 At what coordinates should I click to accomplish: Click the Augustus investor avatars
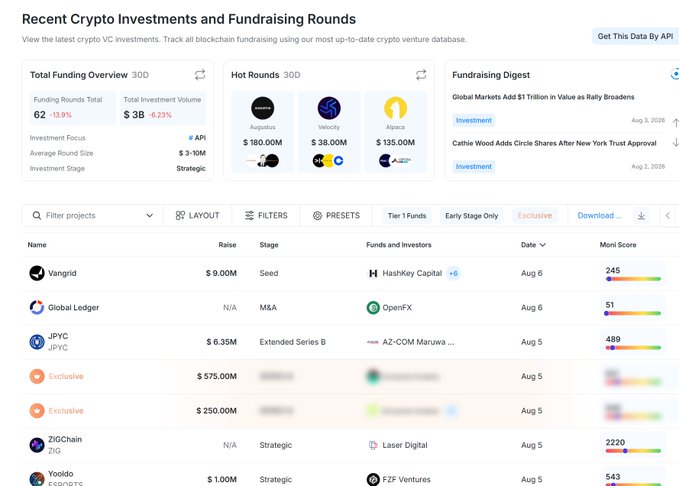[262, 161]
